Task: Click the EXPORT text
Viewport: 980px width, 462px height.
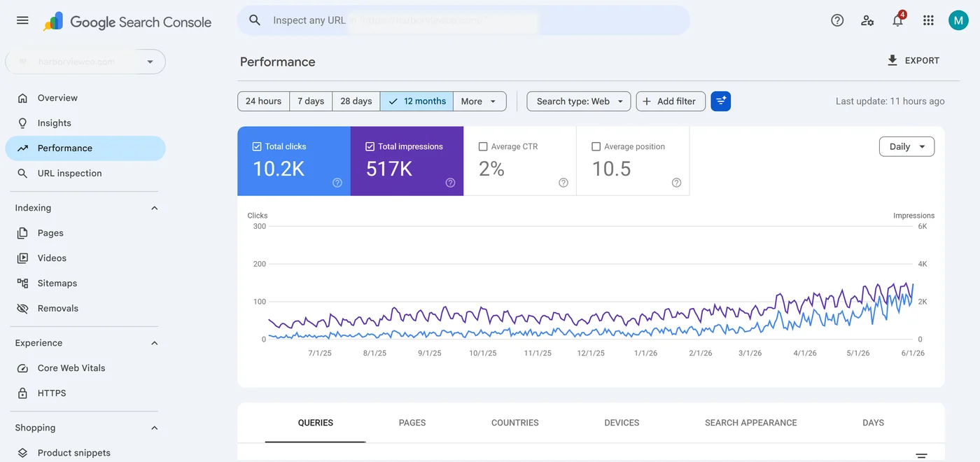Action: (x=922, y=61)
